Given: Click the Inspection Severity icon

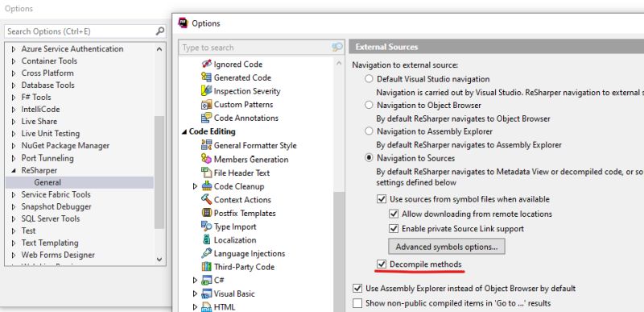Looking at the screenshot, I should [x=207, y=91].
